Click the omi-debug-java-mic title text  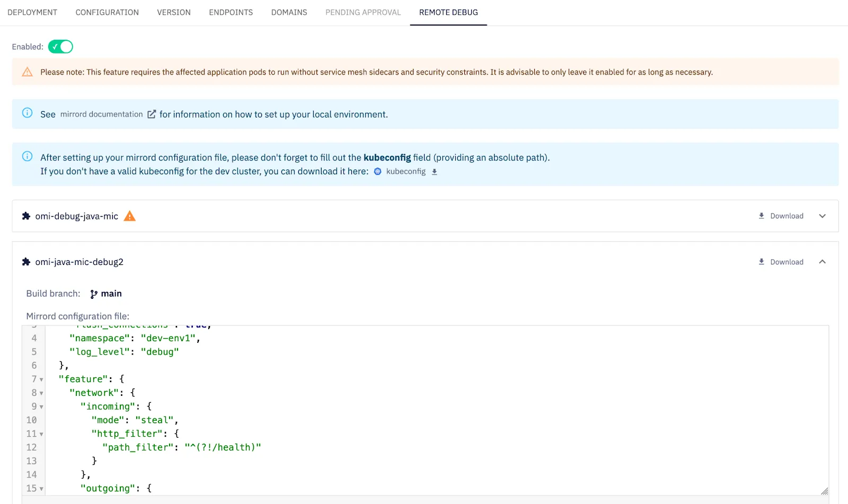point(77,216)
